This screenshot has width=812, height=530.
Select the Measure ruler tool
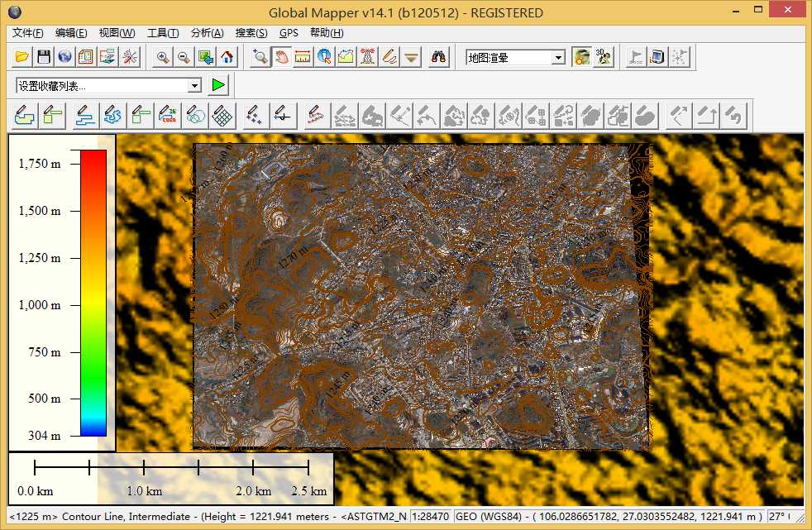tap(303, 57)
